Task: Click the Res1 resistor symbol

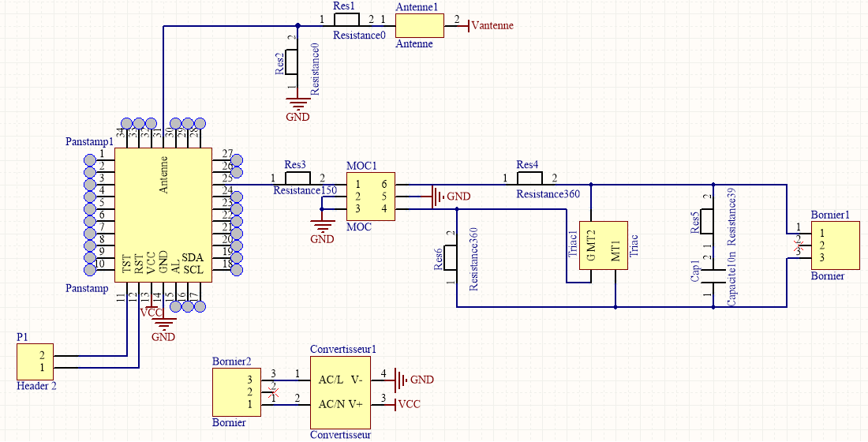Action: pos(346,20)
